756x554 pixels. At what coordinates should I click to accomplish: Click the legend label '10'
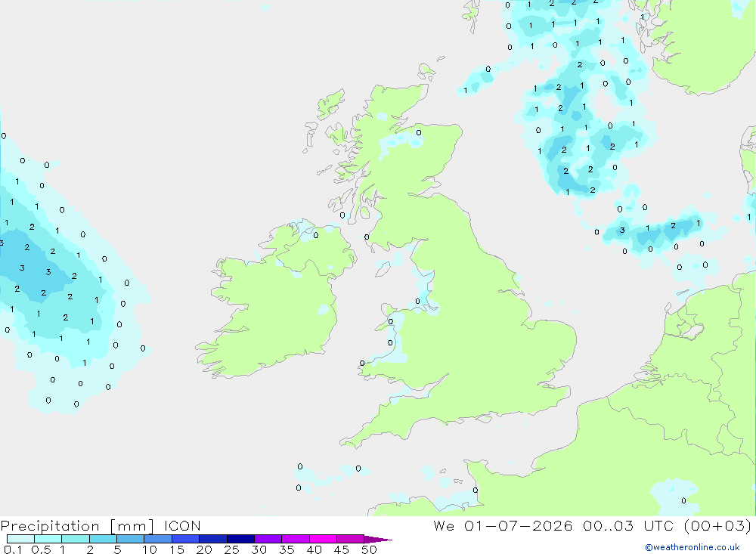pos(150,549)
